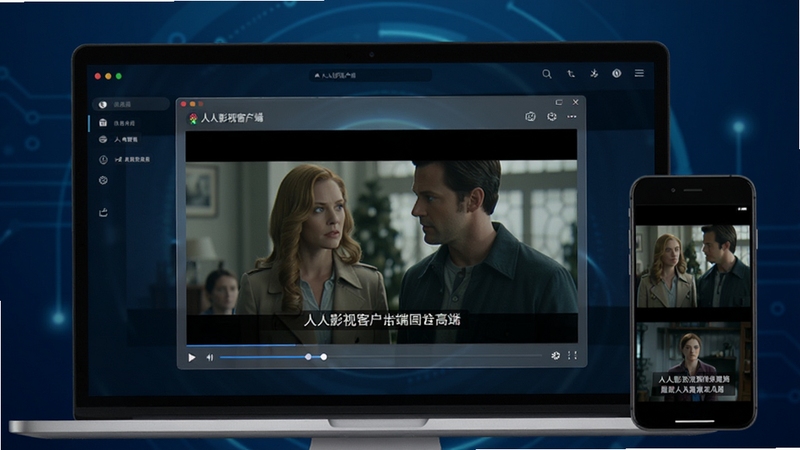Close the player window with the X button

576,102
